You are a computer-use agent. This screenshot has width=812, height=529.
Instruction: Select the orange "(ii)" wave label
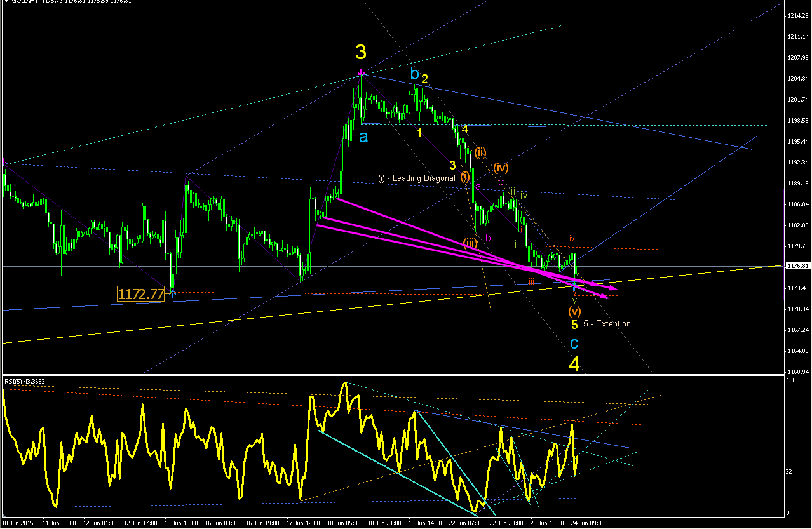(480, 152)
